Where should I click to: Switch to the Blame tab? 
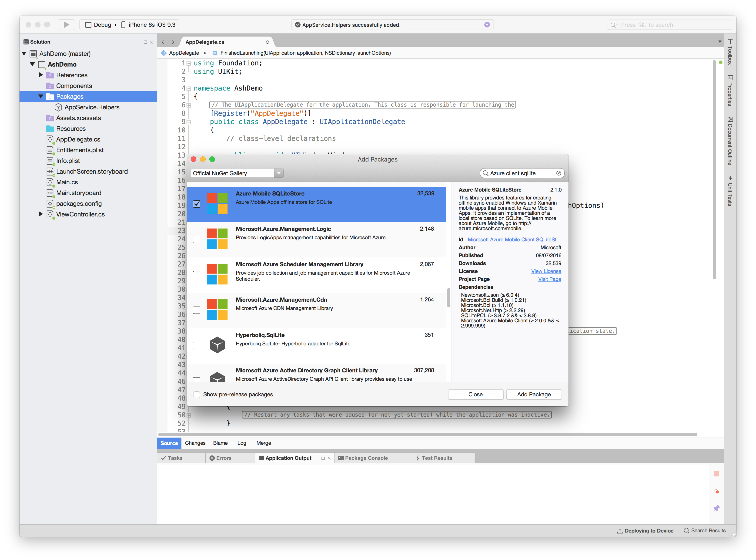221,443
